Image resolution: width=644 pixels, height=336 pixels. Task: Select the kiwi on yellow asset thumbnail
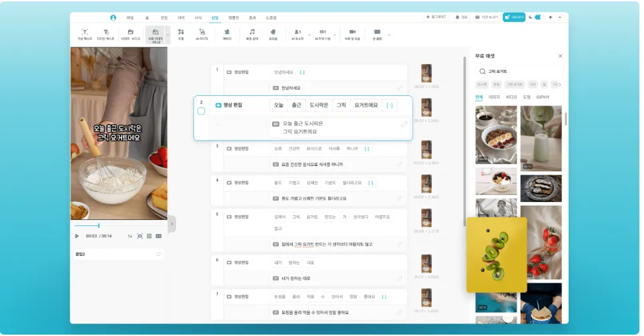[497, 255]
